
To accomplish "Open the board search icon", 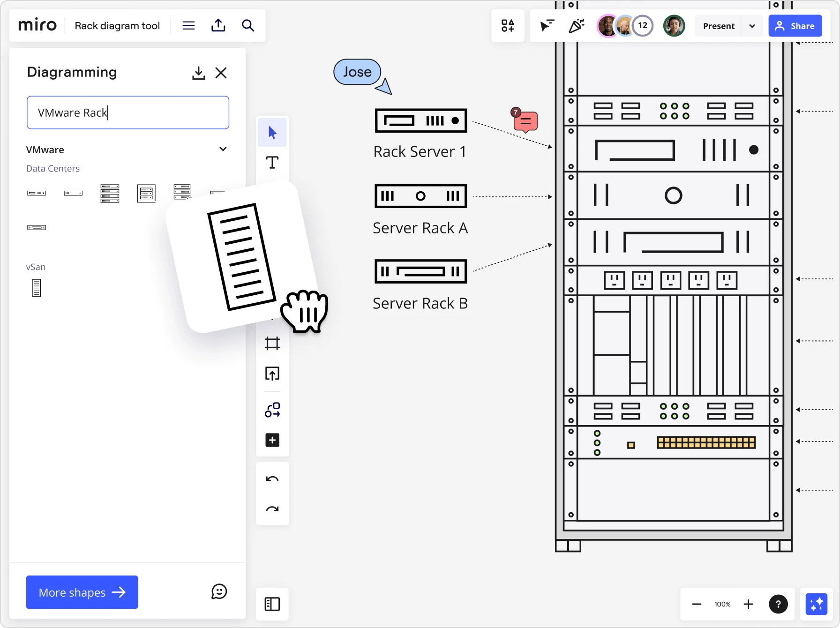I will (x=248, y=25).
